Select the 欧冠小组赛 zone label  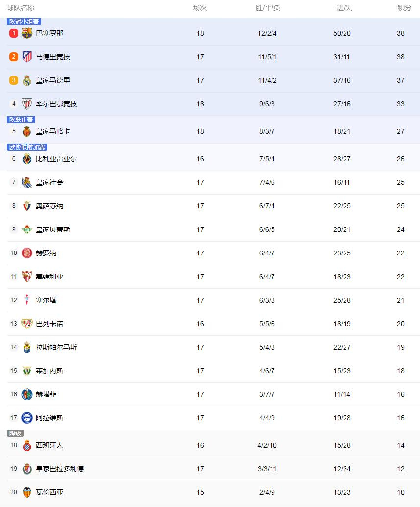pyautogui.click(x=24, y=22)
